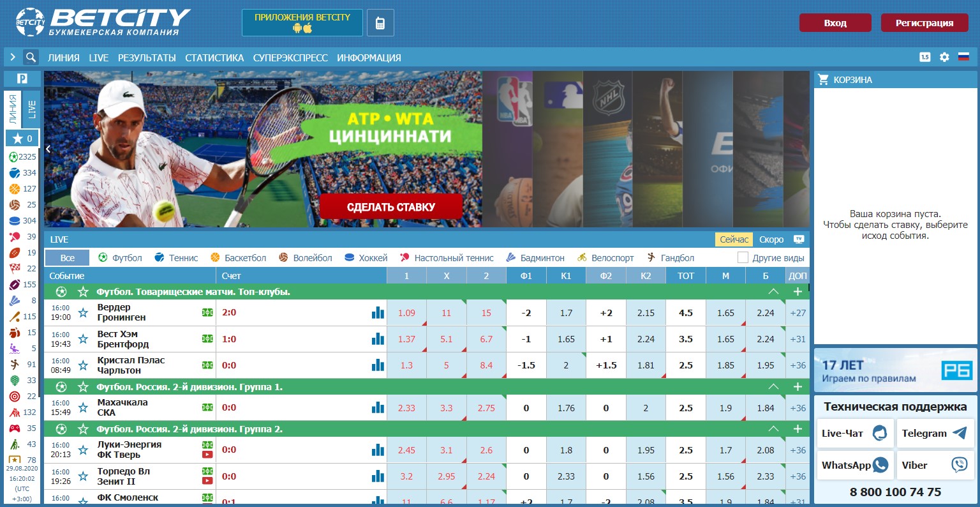
Task: Open the 17 ЛЕТ Играем по правилам banner
Action: point(895,370)
